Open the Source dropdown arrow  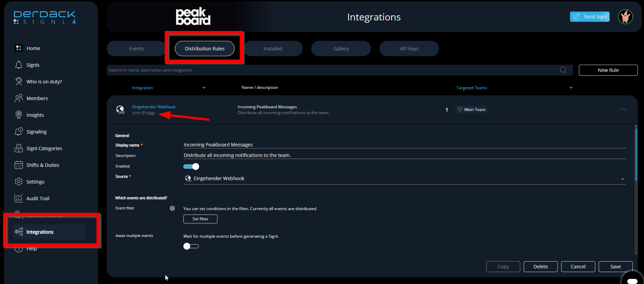[x=623, y=179]
